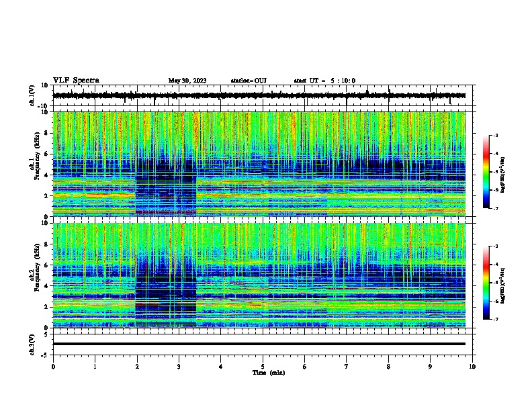Click the "ch.1(V)" waveform axis label
Image resolution: width=532 pixels, height=411 pixels.
tap(32, 95)
